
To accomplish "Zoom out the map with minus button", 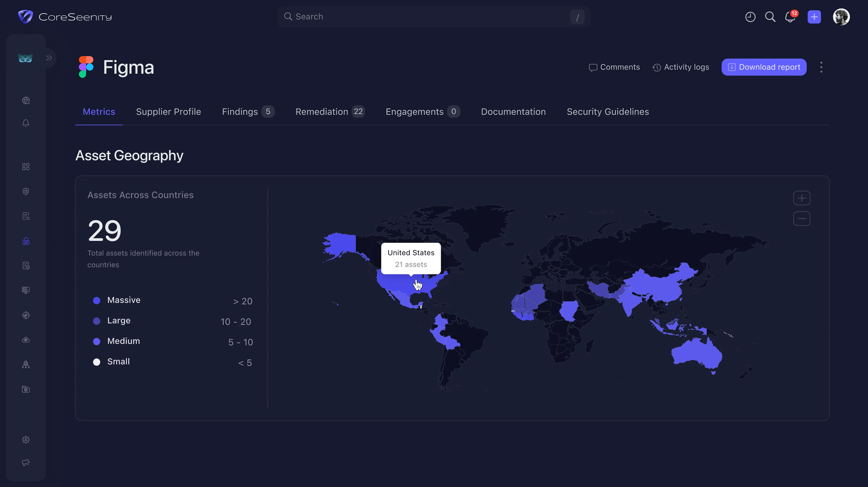I will pos(802,219).
